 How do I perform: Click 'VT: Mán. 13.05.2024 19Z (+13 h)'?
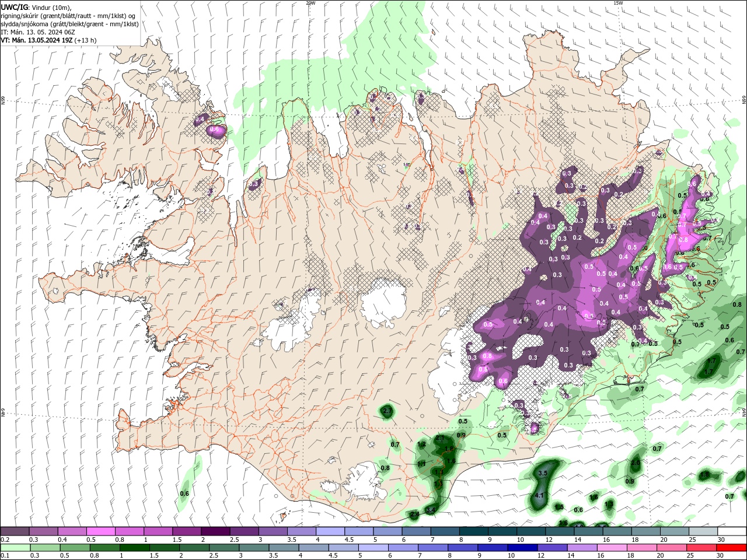(49, 40)
